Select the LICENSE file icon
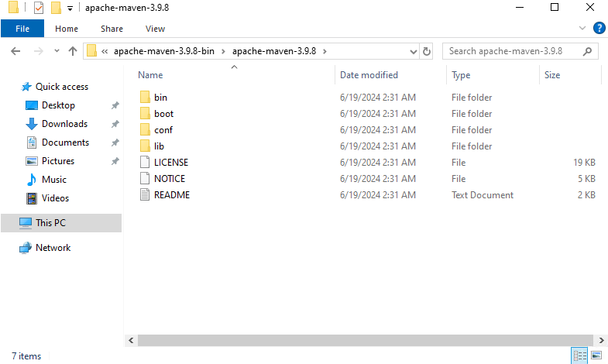This screenshot has width=608, height=364. coord(145,163)
